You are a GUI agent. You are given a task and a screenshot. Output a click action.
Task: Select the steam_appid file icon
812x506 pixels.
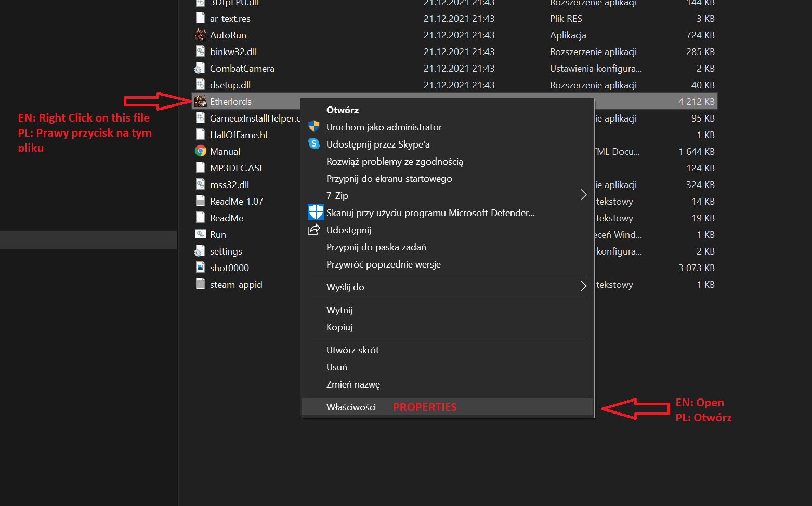[200, 284]
